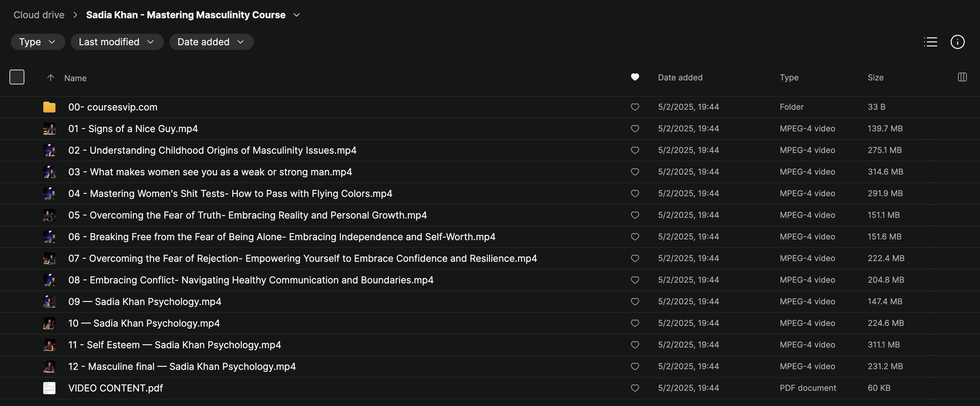Click the column settings icon
The image size is (980, 406).
(x=962, y=77)
